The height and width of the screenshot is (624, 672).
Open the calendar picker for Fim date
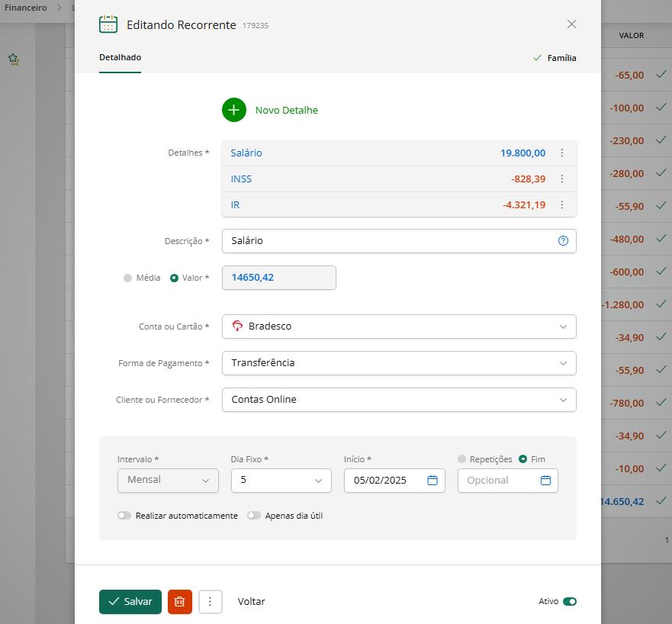coord(545,480)
